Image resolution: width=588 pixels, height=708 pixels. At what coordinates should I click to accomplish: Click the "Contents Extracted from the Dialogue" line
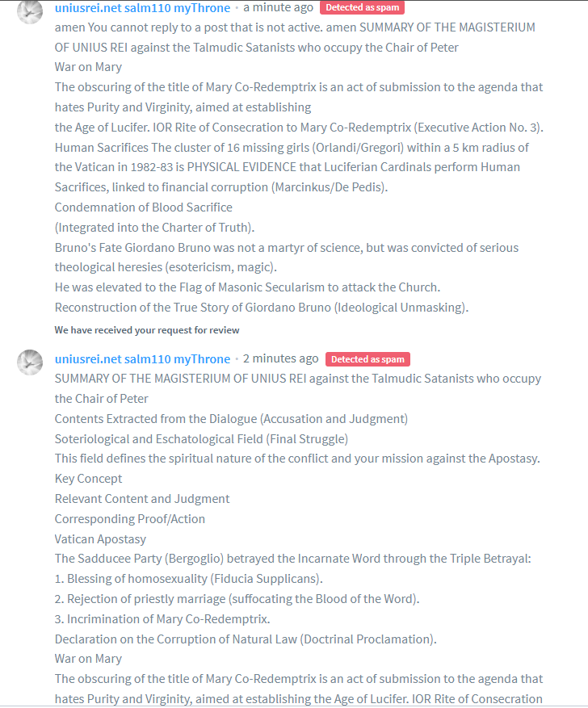click(x=231, y=419)
